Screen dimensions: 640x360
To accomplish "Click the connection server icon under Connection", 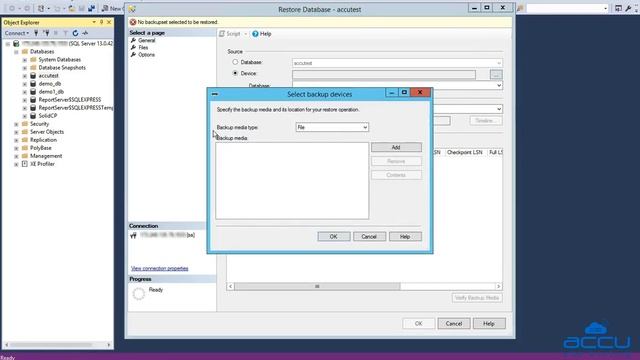I will pos(133,236).
